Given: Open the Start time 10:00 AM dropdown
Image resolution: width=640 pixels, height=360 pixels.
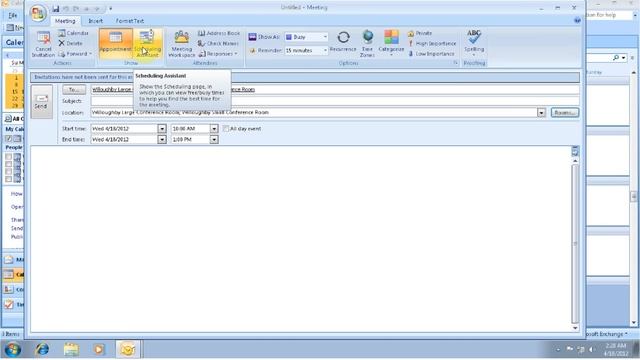Looking at the screenshot, I should point(214,129).
